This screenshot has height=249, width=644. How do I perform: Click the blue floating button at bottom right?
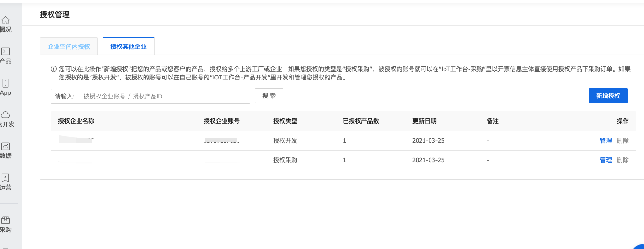(x=638, y=246)
